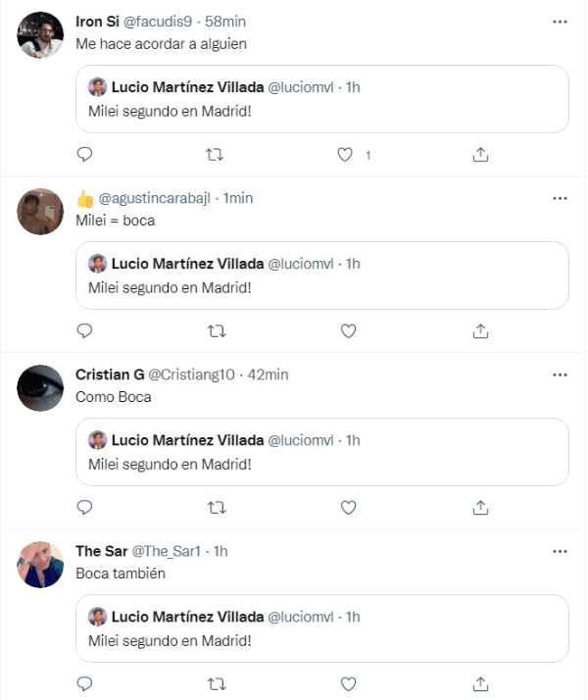Expand more menu on Cristian G's tweet
Viewport: 588px width, 700px height.
[x=560, y=375]
